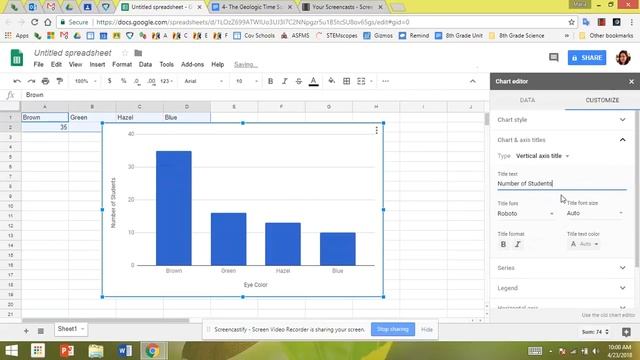This screenshot has width=640, height=360.
Task: Expand the Legend section
Action: pos(562,288)
